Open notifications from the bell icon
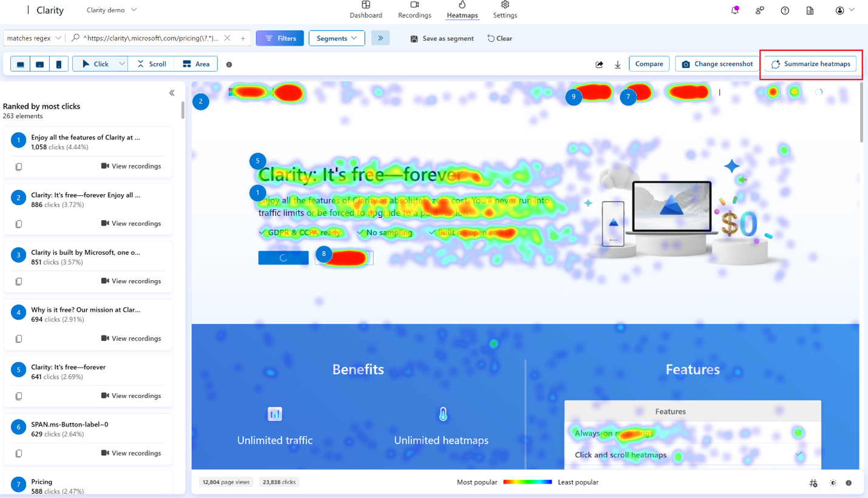This screenshot has width=868, height=498. coord(734,10)
